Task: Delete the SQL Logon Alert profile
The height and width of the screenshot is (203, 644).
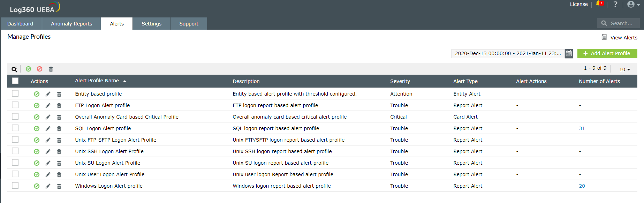Action: tap(59, 129)
